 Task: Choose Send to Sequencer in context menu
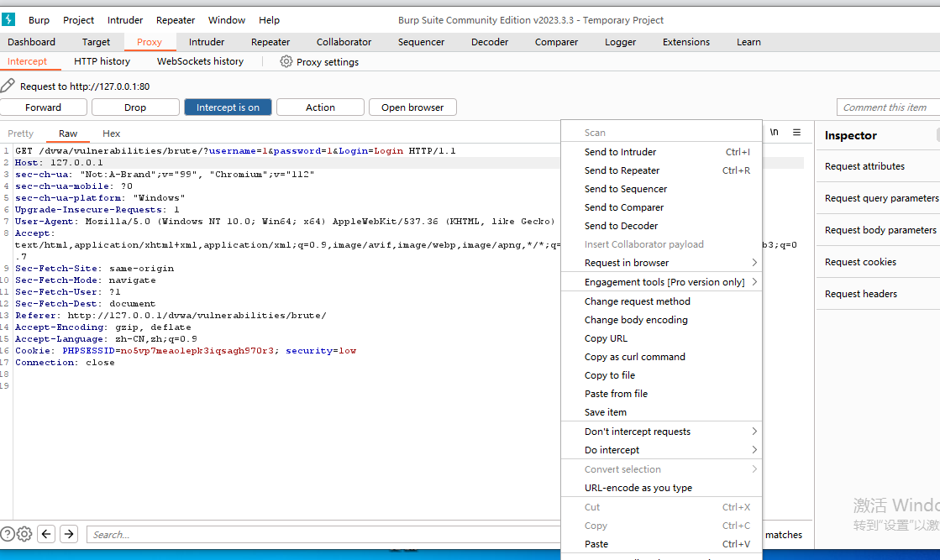click(x=661, y=189)
